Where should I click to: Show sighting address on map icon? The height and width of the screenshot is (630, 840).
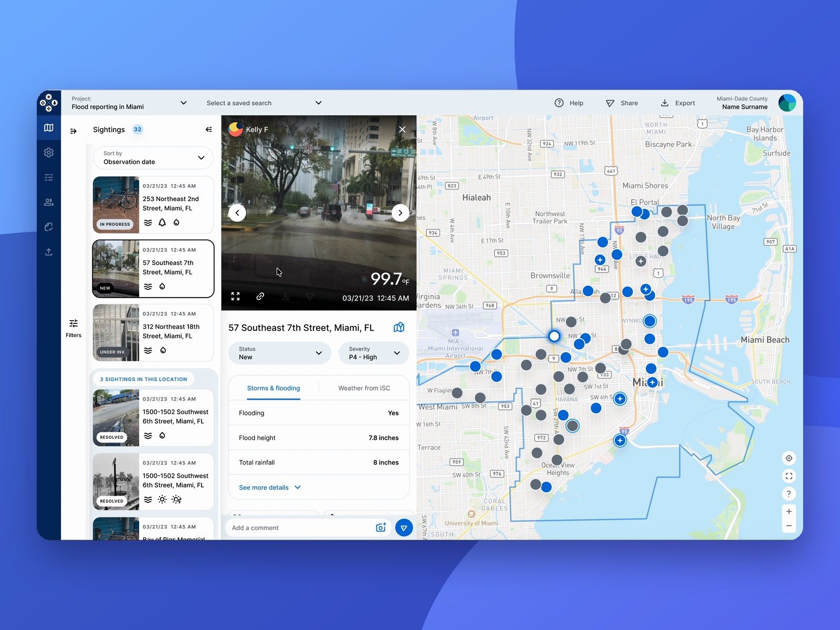pos(399,328)
